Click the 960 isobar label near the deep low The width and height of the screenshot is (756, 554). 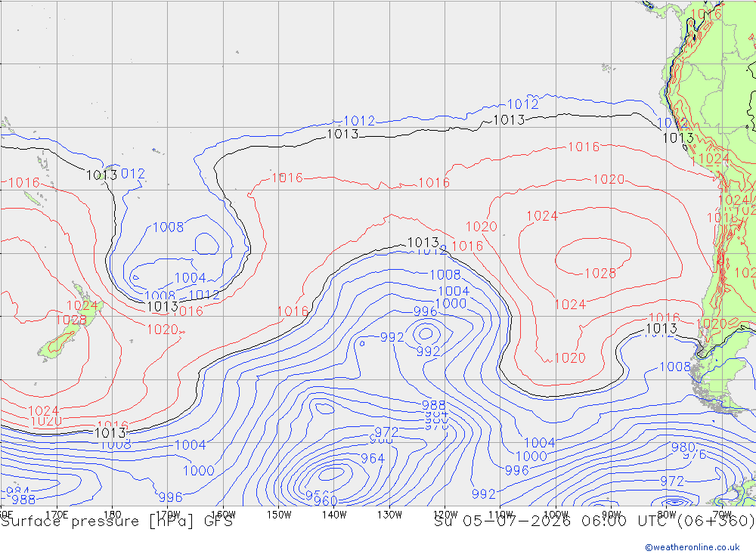click(x=325, y=501)
